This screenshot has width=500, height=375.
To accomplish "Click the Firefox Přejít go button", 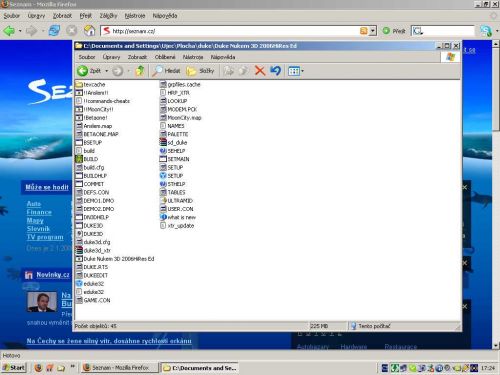I will (394, 31).
